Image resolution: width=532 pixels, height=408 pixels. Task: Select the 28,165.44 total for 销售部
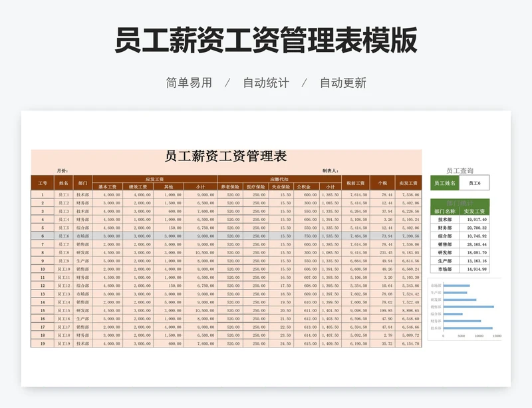474,244
